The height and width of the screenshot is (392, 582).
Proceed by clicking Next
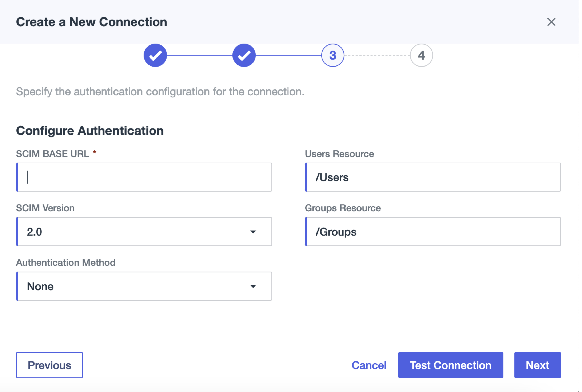coord(537,365)
